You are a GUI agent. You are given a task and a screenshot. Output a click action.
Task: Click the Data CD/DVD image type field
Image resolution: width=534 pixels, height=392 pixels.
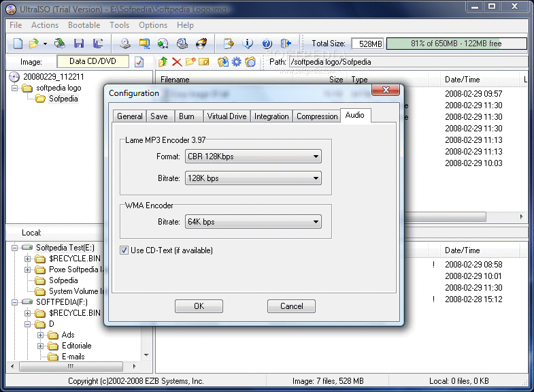(93, 61)
